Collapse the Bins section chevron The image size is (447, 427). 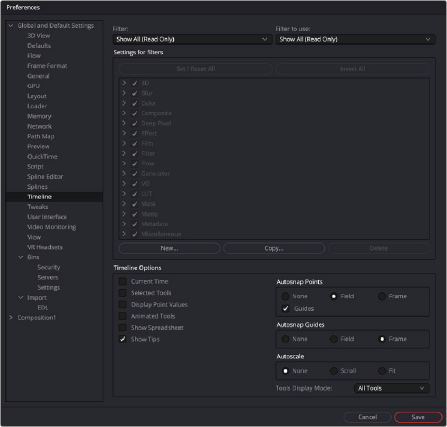[21, 257]
